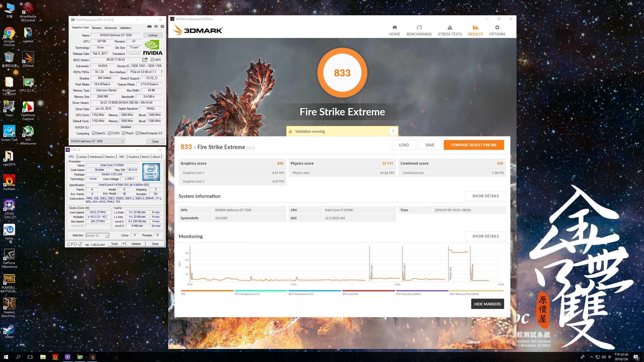
Task: Open the GPU-Z hamburger menu
Action: [x=162, y=26]
